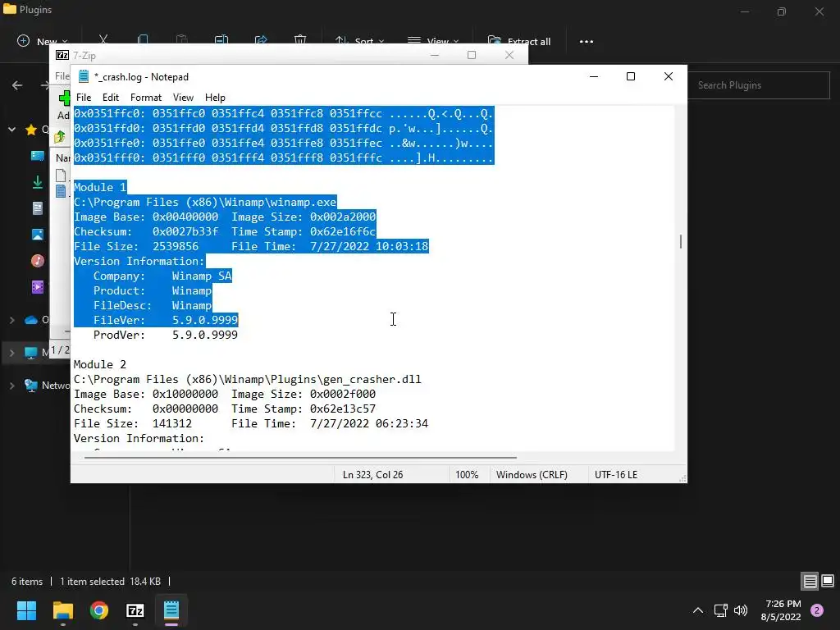Click the Search Plugins field
840x630 pixels.
pos(758,85)
